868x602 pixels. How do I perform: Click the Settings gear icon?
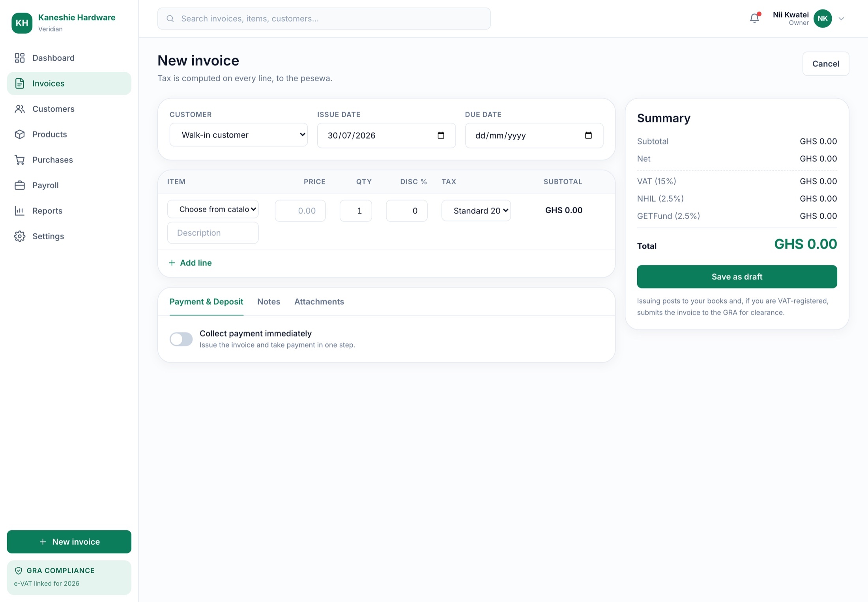tap(20, 236)
